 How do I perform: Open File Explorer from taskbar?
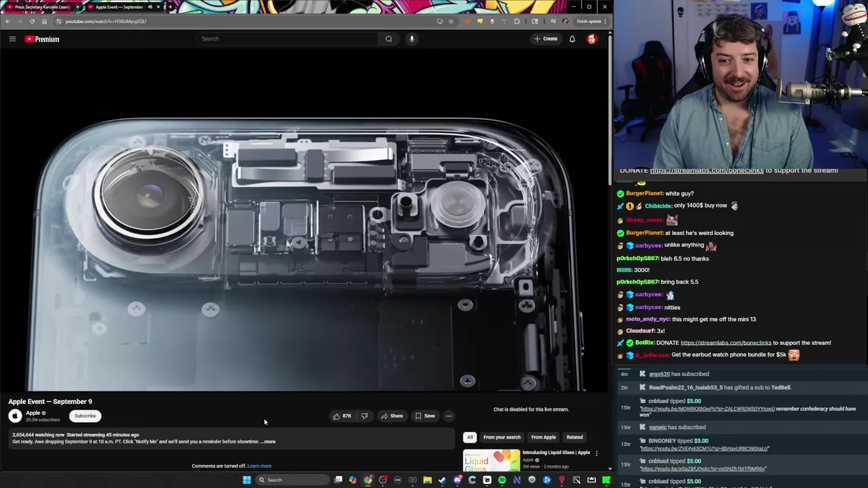coord(427,480)
